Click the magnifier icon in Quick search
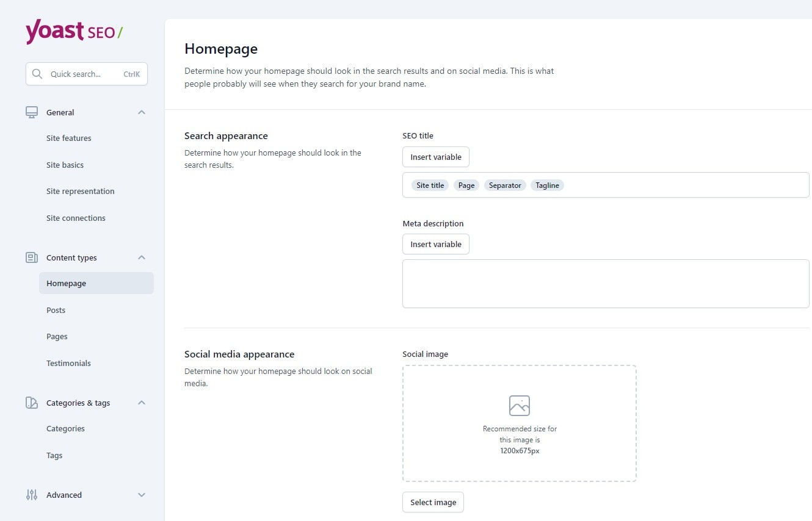 pos(37,74)
